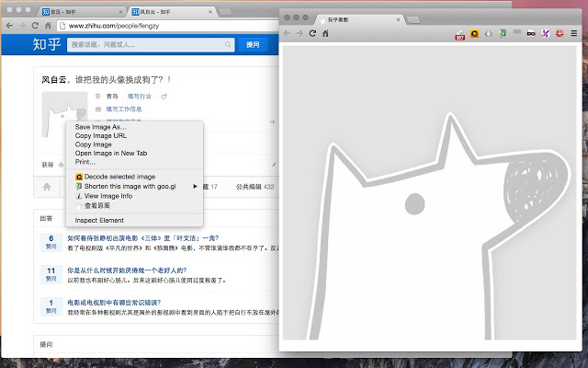Click the male gender icon on profile
588x368 pixels.
tap(164, 97)
